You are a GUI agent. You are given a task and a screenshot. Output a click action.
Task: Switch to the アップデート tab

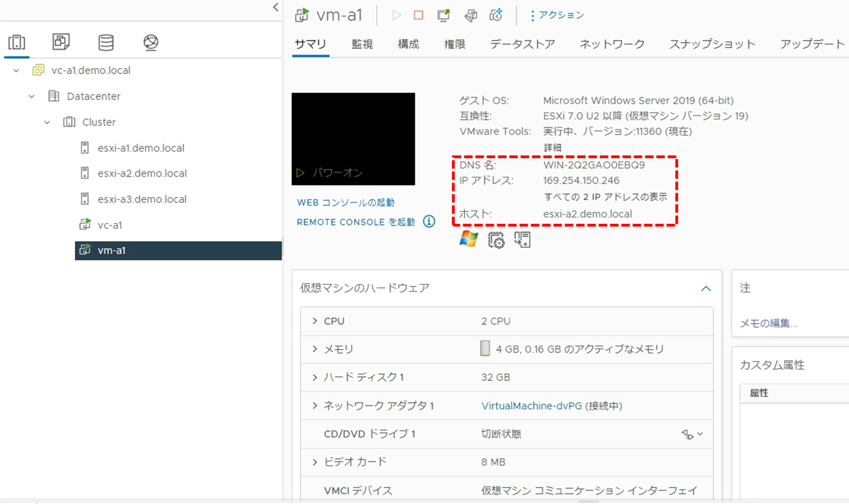(x=813, y=44)
